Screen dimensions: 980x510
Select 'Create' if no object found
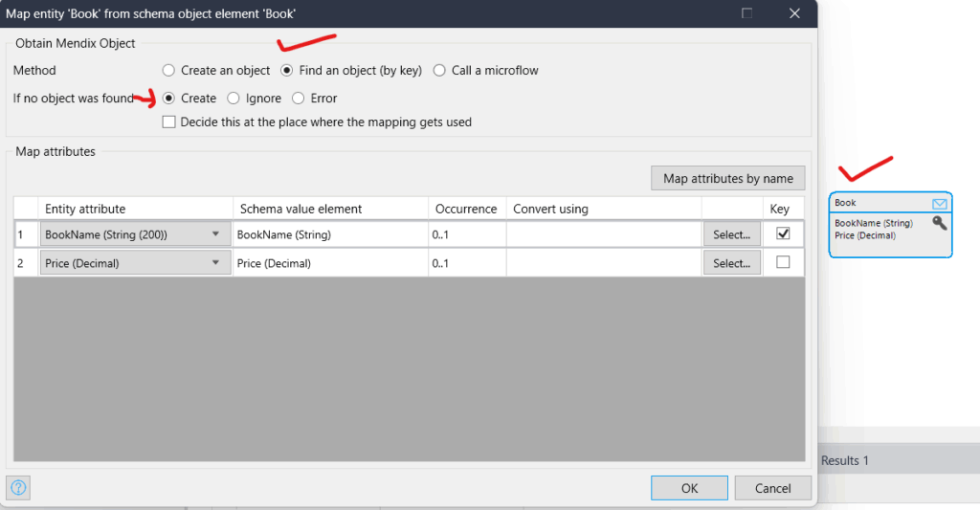(169, 98)
